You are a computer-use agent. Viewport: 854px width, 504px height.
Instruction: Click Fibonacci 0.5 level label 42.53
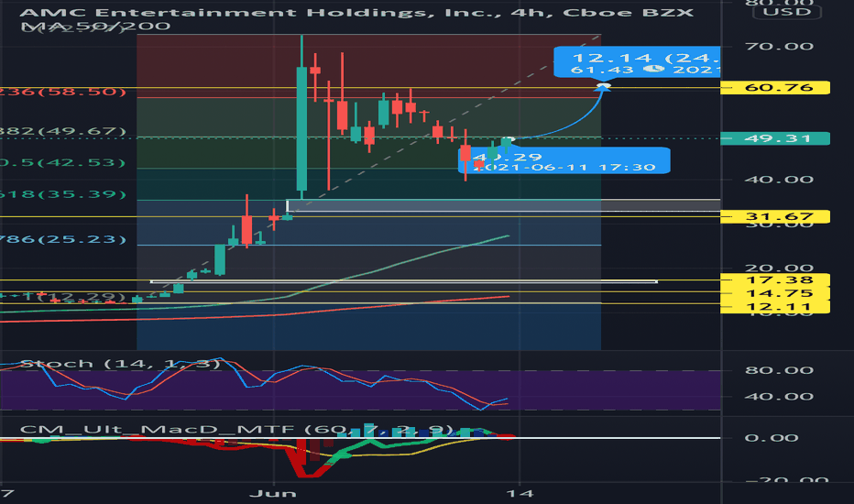(x=63, y=162)
